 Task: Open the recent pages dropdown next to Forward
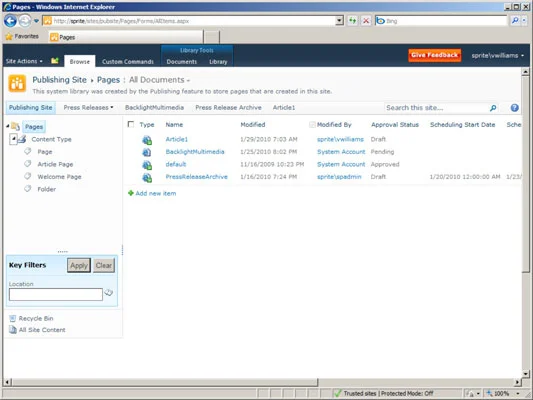point(36,21)
